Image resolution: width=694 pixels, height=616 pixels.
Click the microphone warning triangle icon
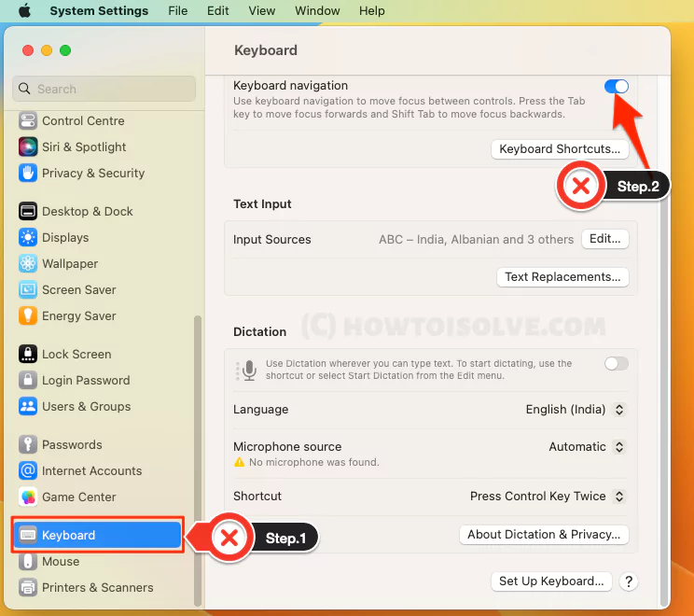coord(239,462)
